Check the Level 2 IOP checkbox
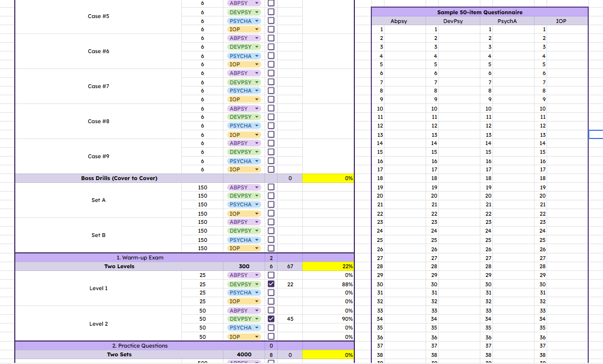The width and height of the screenshot is (603, 364). [271, 337]
